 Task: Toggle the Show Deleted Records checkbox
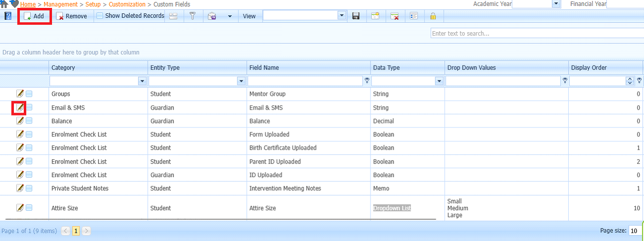coord(100,16)
